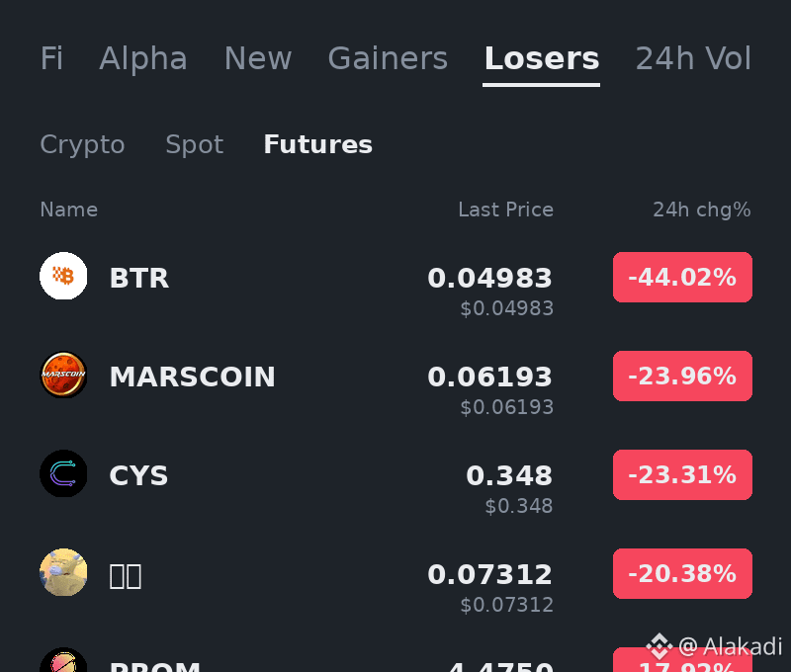Open the 24h Vol tab
The image size is (791, 672).
[x=694, y=58]
